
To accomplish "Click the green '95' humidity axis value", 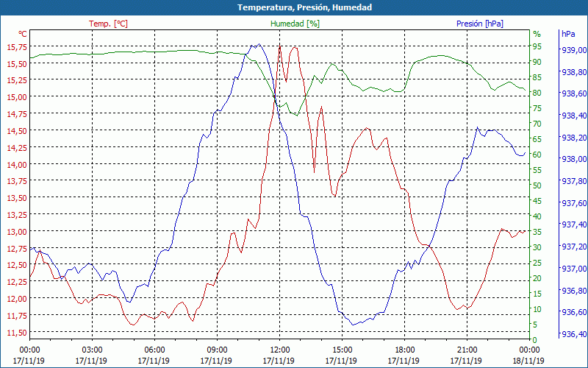I will [537, 46].
